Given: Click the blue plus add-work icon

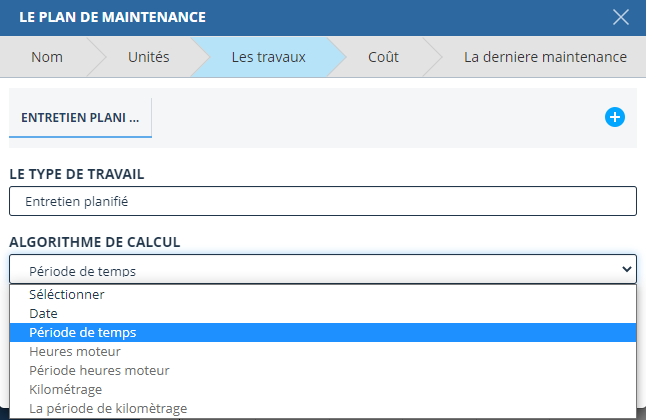Looking at the screenshot, I should (x=615, y=117).
